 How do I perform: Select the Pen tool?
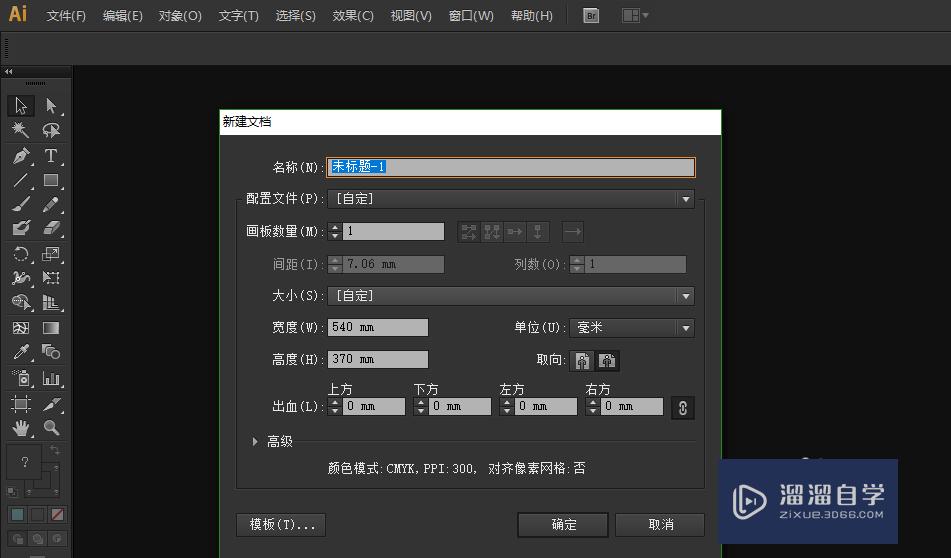pos(21,155)
